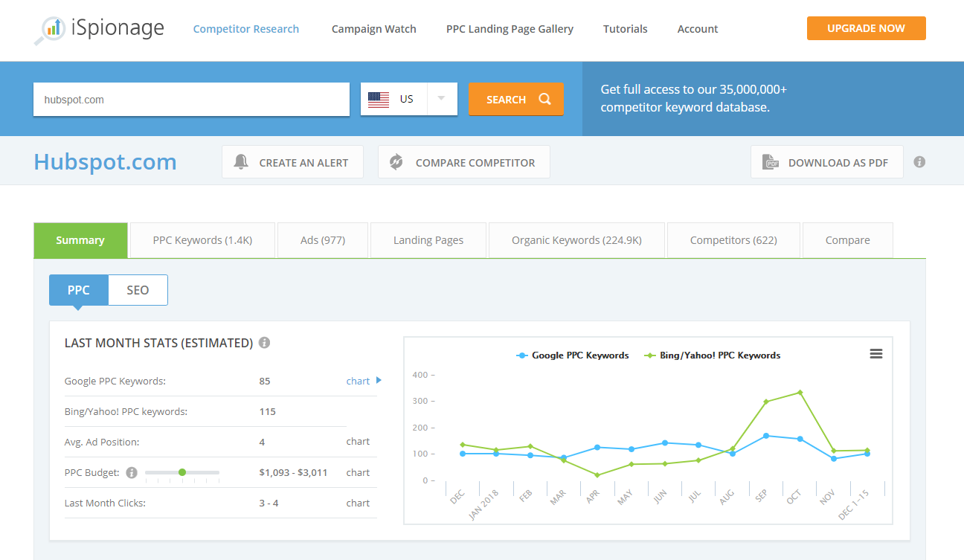Go to Competitor Research
The image size is (964, 560).
coord(246,29)
